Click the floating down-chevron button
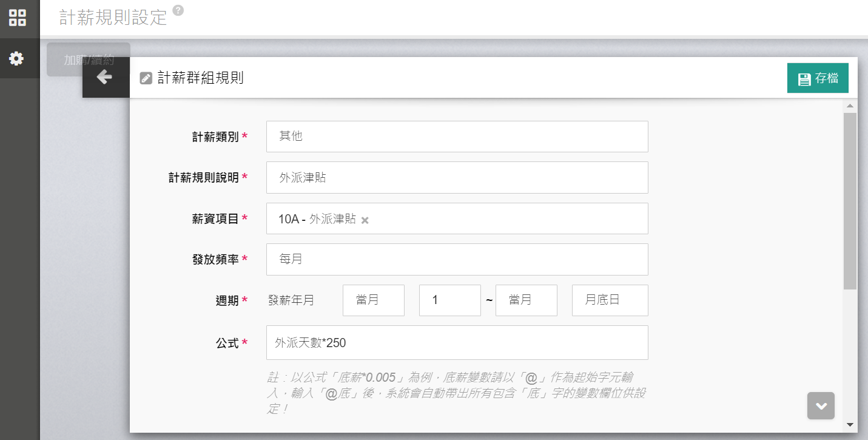Screen dimensions: 868x440 821,405
